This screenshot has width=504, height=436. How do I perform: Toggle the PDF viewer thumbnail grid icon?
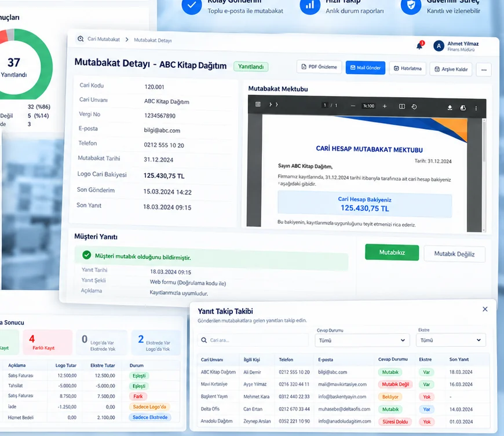[258, 104]
